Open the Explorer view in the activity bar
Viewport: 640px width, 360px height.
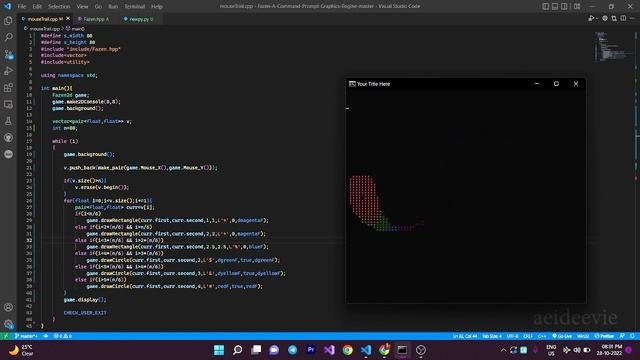point(8,21)
